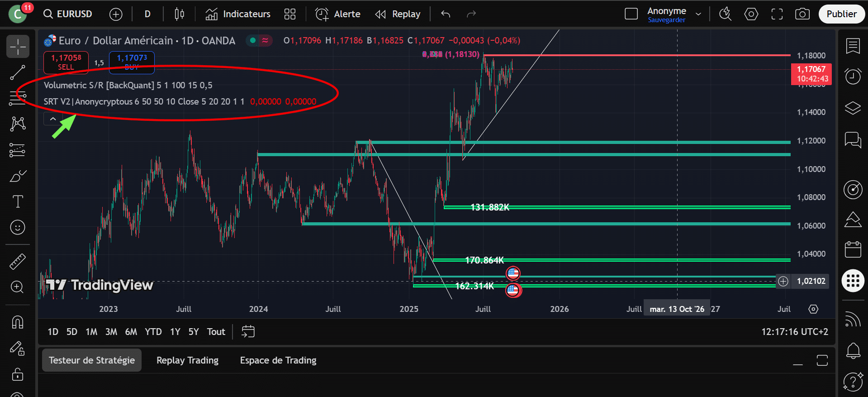Open the Espace de Trading tab
Viewport: 868px width, 397px height.
pyautogui.click(x=278, y=360)
